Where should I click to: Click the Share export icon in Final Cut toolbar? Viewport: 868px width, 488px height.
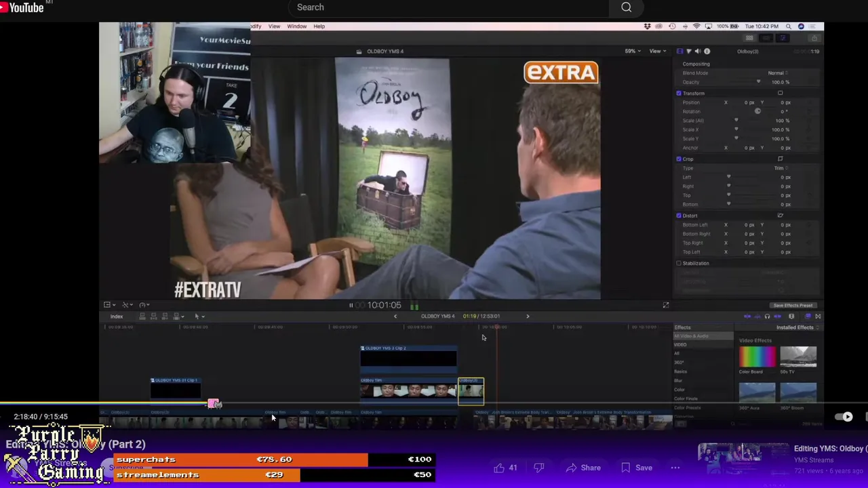point(814,39)
